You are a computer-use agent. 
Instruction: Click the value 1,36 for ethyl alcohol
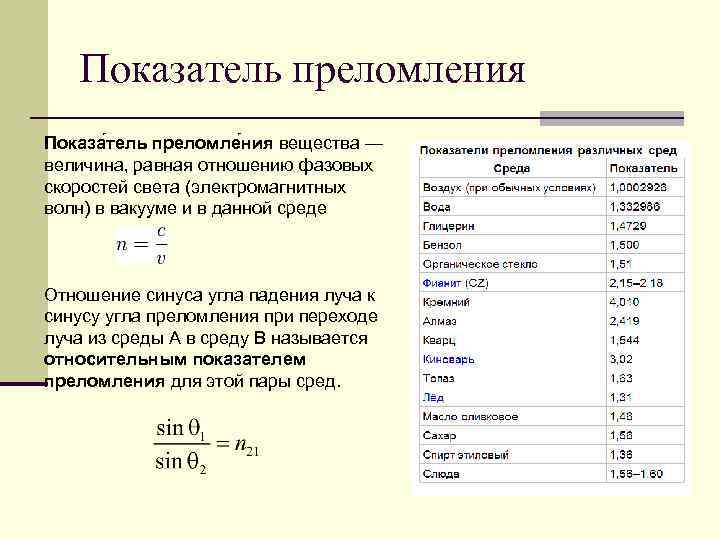[x=621, y=455]
